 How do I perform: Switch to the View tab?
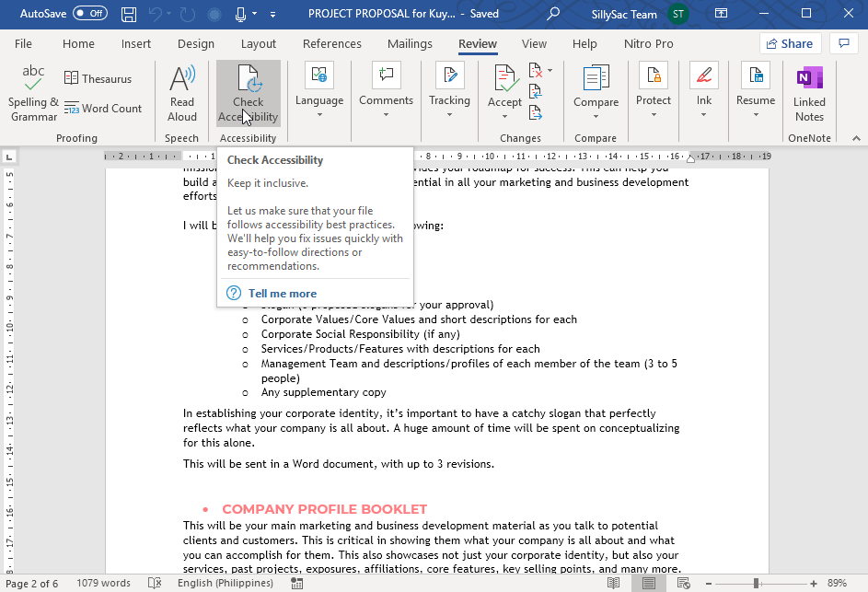[x=534, y=44]
